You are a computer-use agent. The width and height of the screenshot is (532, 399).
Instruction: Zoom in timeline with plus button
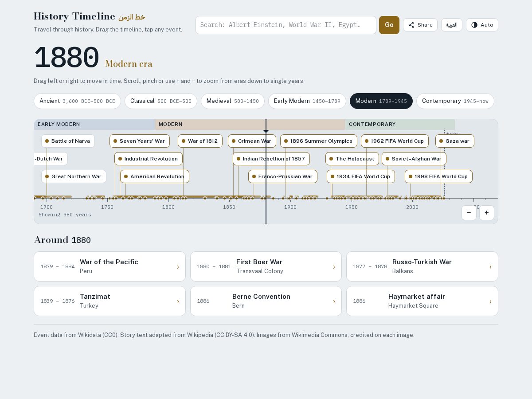[x=487, y=213]
